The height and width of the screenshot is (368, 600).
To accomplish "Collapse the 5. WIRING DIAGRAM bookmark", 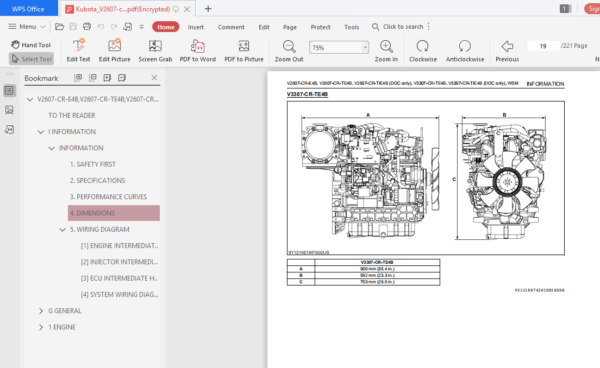I will click(62, 230).
